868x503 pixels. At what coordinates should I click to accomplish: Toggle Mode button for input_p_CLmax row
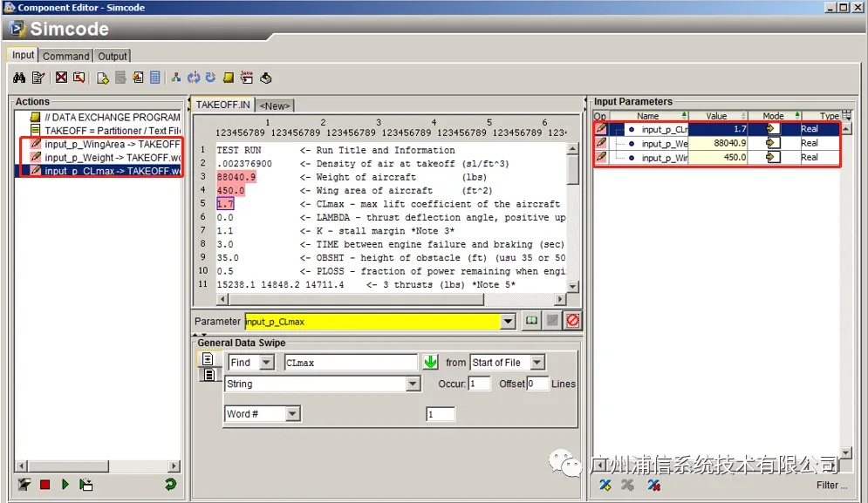(773, 129)
